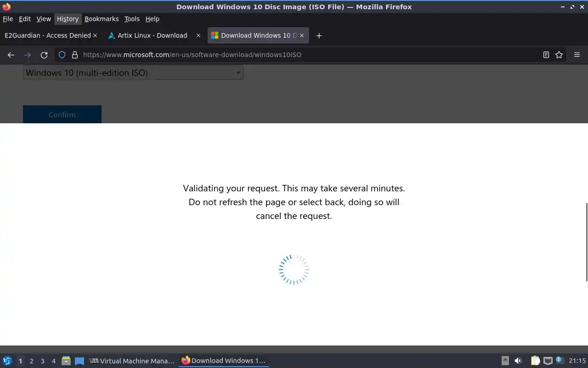
Task: Open the View menu
Action: [x=44, y=19]
